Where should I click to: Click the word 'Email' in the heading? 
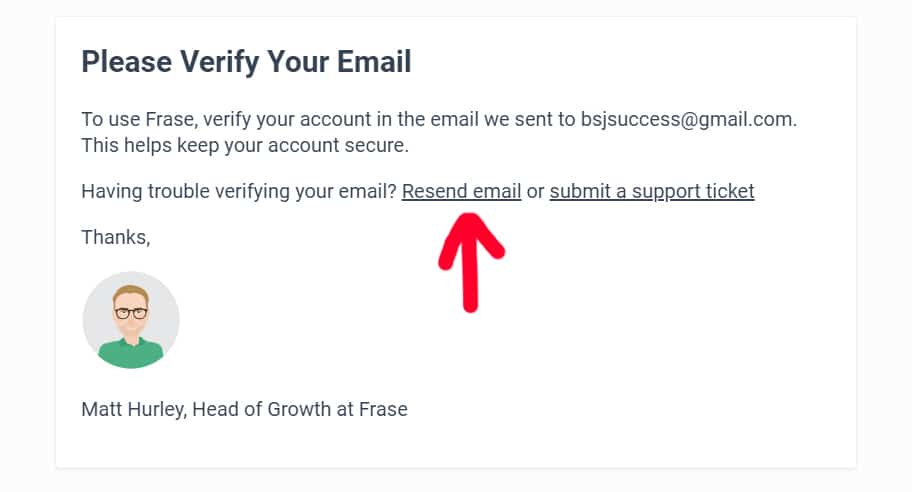(x=374, y=62)
